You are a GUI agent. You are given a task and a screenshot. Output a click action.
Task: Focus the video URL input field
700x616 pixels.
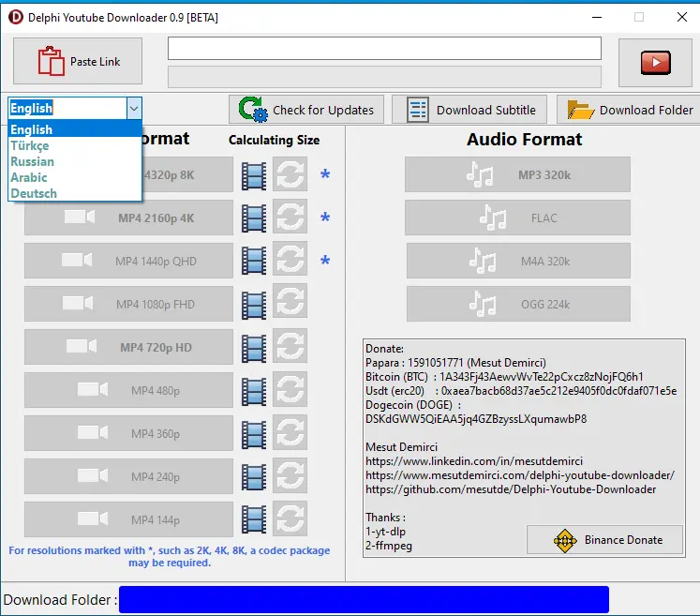pyautogui.click(x=384, y=48)
